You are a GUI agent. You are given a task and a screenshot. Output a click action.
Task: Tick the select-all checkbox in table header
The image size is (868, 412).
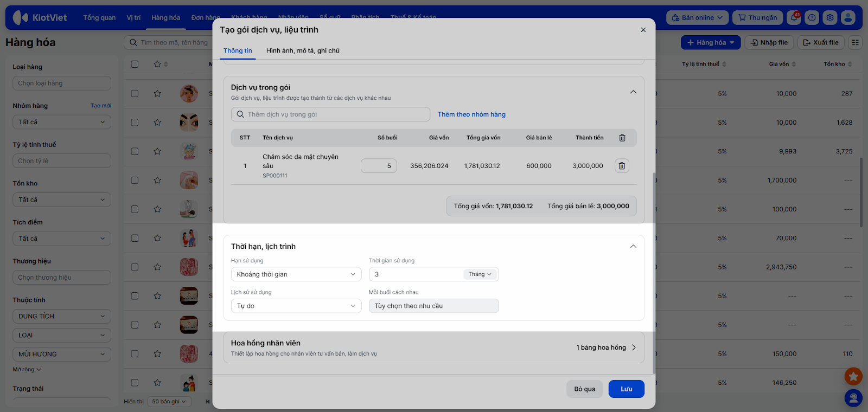coord(135,64)
